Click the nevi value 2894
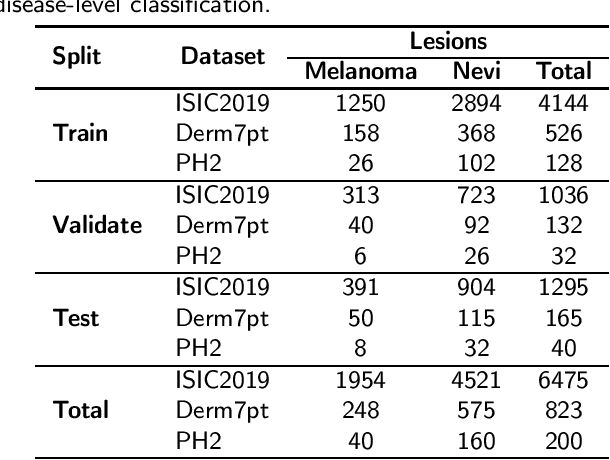Viewport: 610px width, 460px height. coord(475,104)
